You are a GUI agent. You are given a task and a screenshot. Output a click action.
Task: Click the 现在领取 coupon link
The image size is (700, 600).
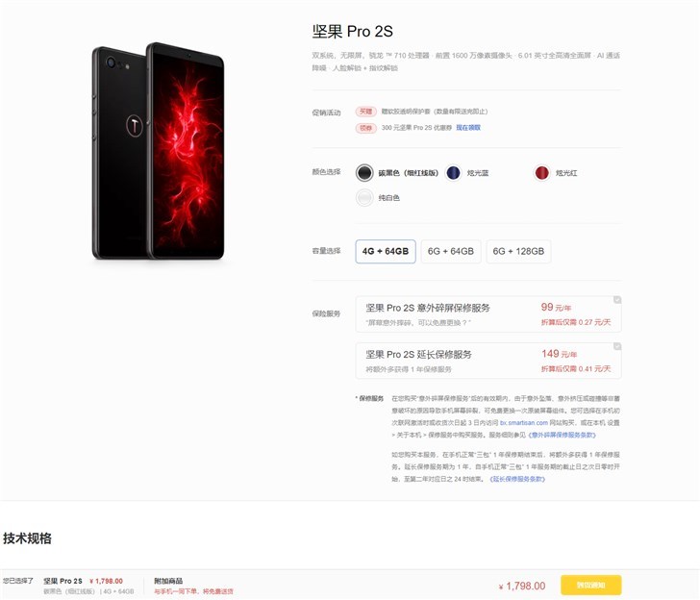[468, 128]
